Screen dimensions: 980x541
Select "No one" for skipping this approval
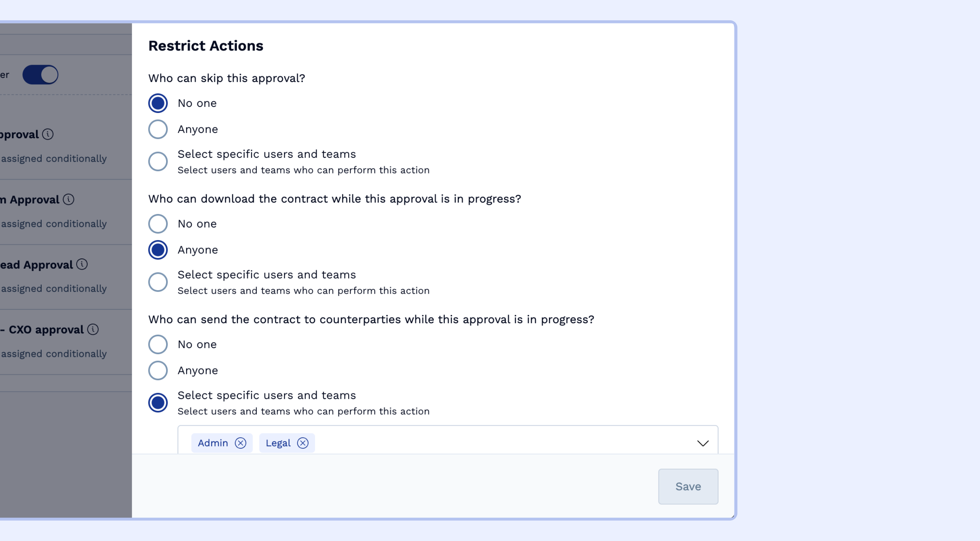(157, 103)
